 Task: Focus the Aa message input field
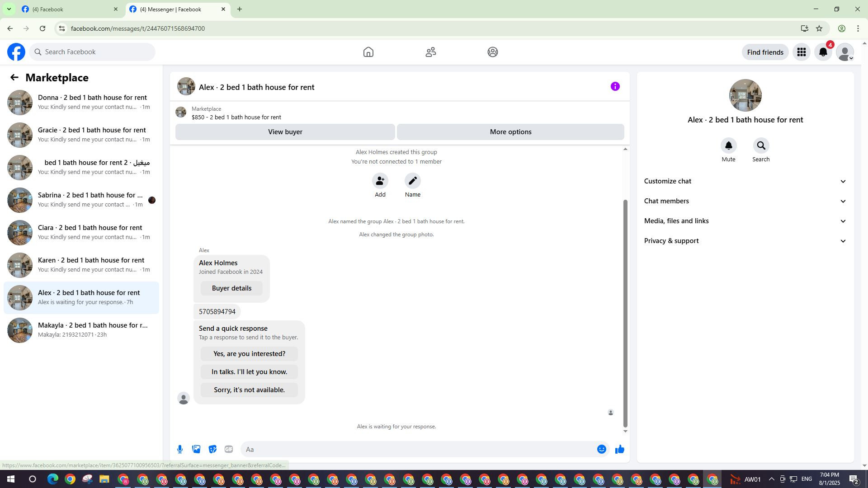click(x=416, y=449)
